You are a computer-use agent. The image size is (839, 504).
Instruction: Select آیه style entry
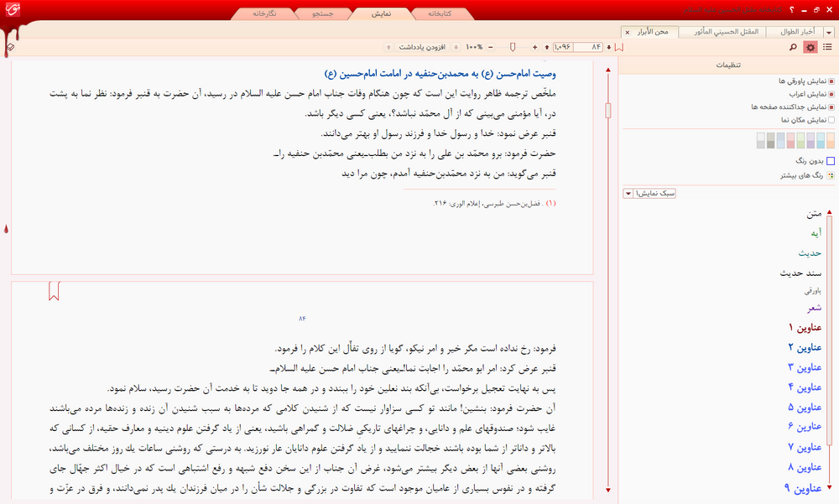coord(816,233)
